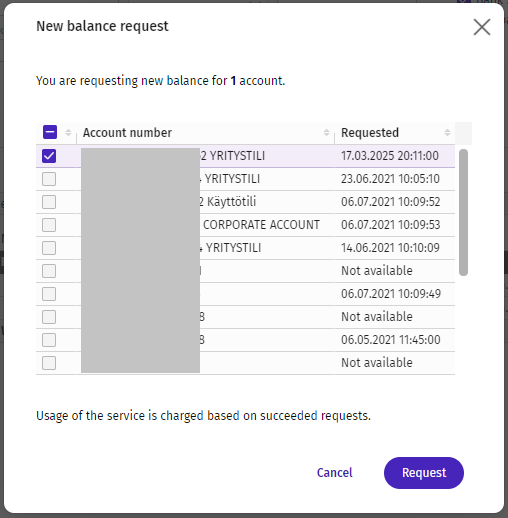Uncheck the account requested 17.03.2025 20:11:00
This screenshot has height=518, width=508.
click(x=49, y=156)
